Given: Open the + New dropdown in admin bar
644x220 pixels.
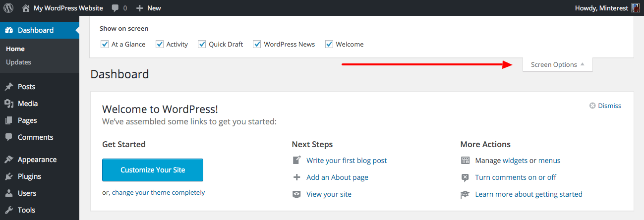Looking at the screenshot, I should point(148,8).
